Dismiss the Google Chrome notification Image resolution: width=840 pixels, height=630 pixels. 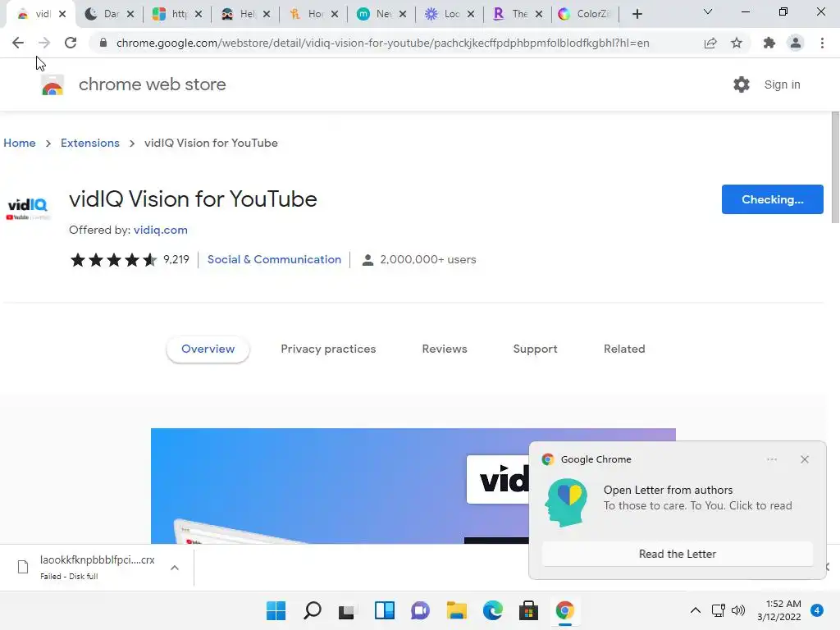point(804,459)
